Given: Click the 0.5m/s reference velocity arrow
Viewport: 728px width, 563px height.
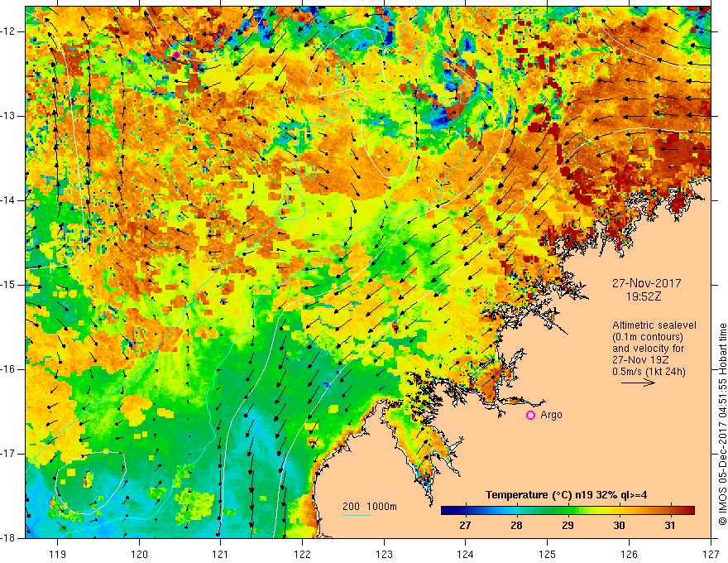Looking at the screenshot, I should [x=638, y=383].
